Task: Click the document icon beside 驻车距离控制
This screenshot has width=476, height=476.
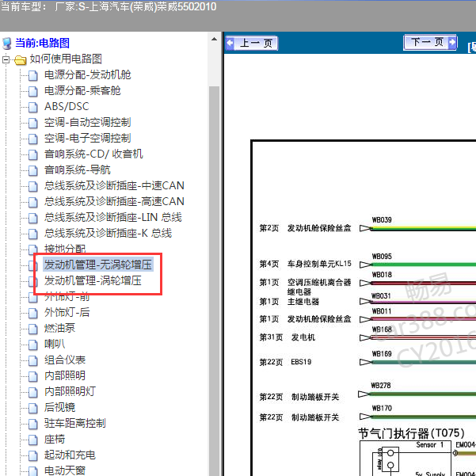Action: click(32, 424)
